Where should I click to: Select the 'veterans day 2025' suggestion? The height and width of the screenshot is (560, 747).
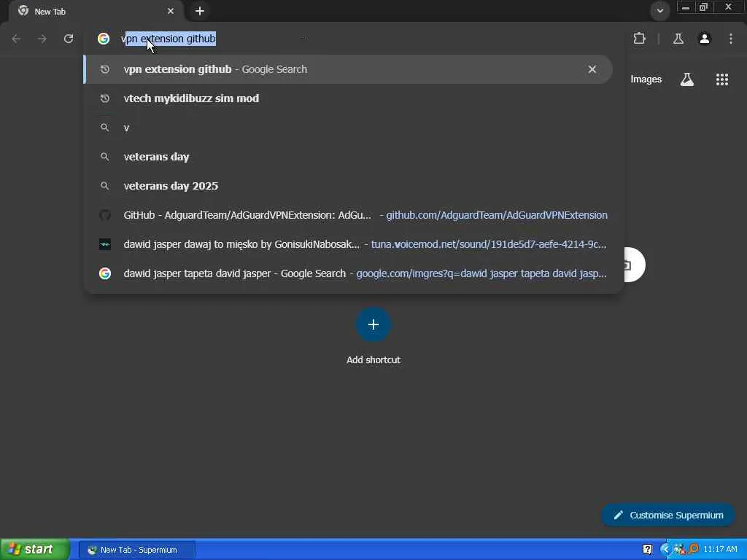pyautogui.click(x=348, y=186)
